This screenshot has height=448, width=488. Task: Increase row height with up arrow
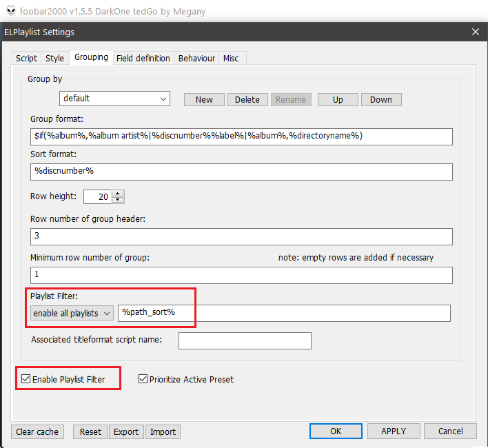pos(118,194)
